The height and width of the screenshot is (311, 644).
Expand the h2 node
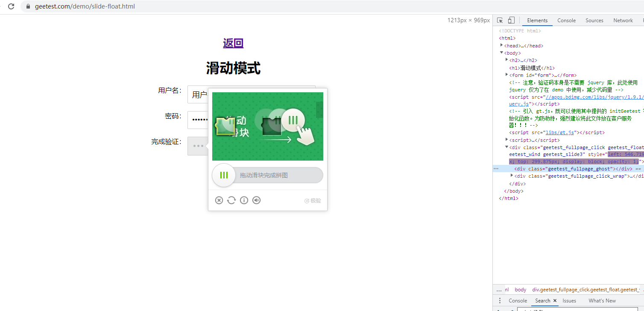pyautogui.click(x=507, y=60)
